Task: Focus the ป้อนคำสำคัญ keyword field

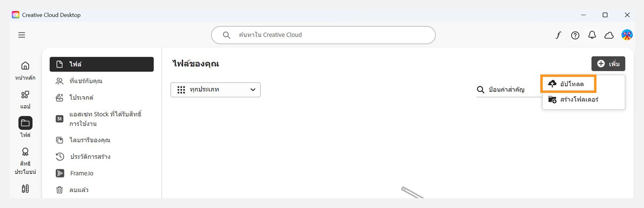Action: (508, 90)
